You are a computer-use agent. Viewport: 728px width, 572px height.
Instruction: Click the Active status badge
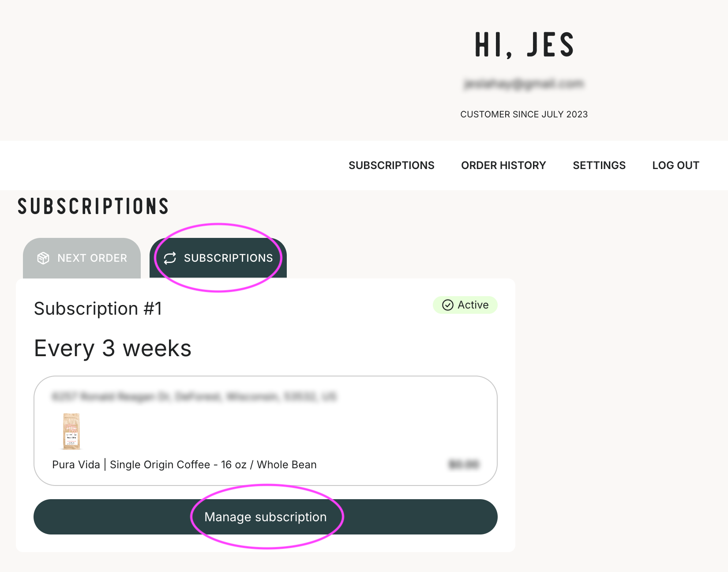click(465, 305)
